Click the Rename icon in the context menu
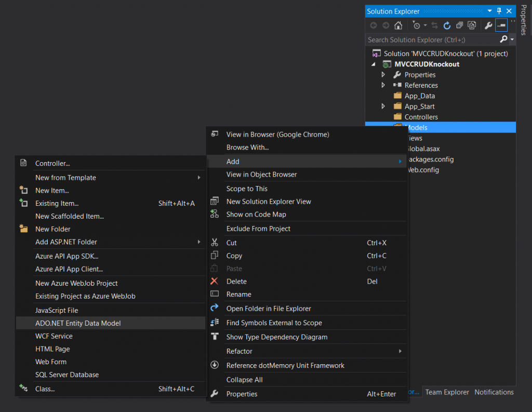This screenshot has height=412, width=532. pos(215,294)
